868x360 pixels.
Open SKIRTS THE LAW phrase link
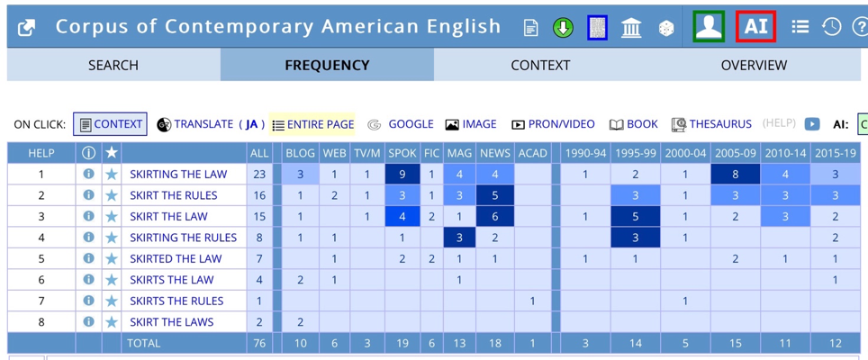172,280
